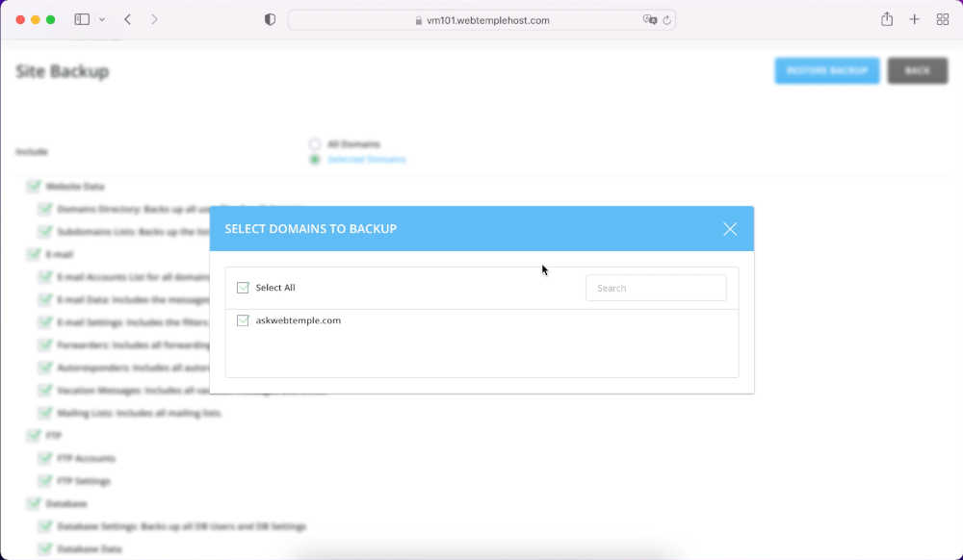The width and height of the screenshot is (963, 560).
Task: Click the Select All label text
Action: click(275, 288)
